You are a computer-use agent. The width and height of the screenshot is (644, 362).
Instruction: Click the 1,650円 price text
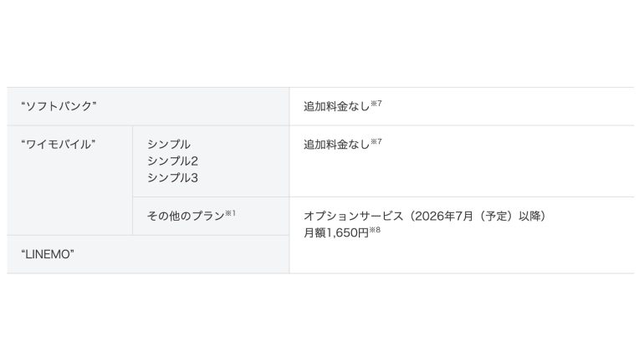coord(348,233)
